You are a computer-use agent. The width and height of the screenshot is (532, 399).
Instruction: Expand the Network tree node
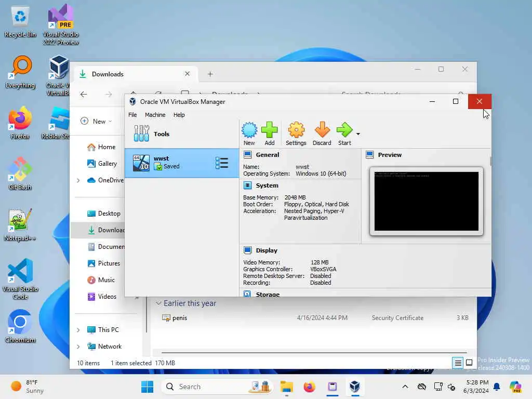pos(78,347)
